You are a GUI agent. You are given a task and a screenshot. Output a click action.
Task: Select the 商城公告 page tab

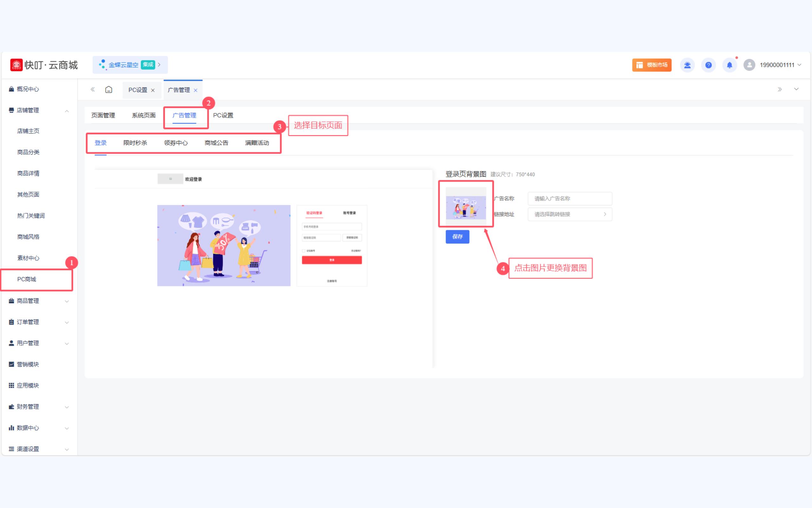click(216, 143)
